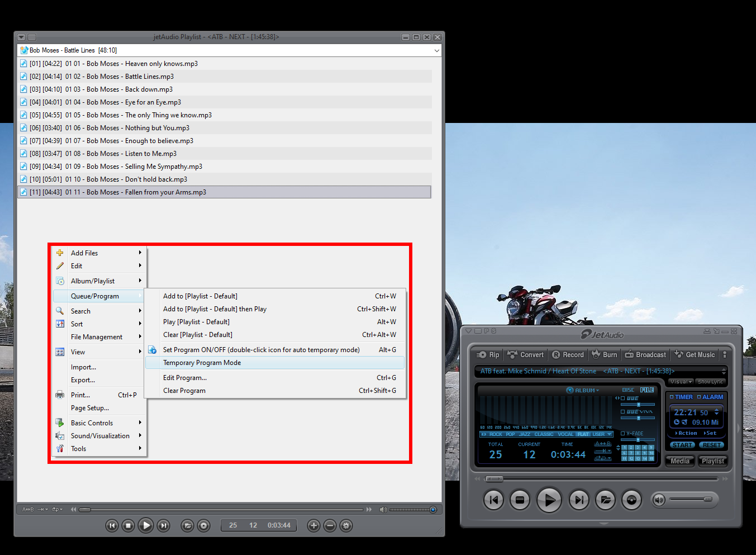Click the plus button in Playlist window

coord(313,525)
